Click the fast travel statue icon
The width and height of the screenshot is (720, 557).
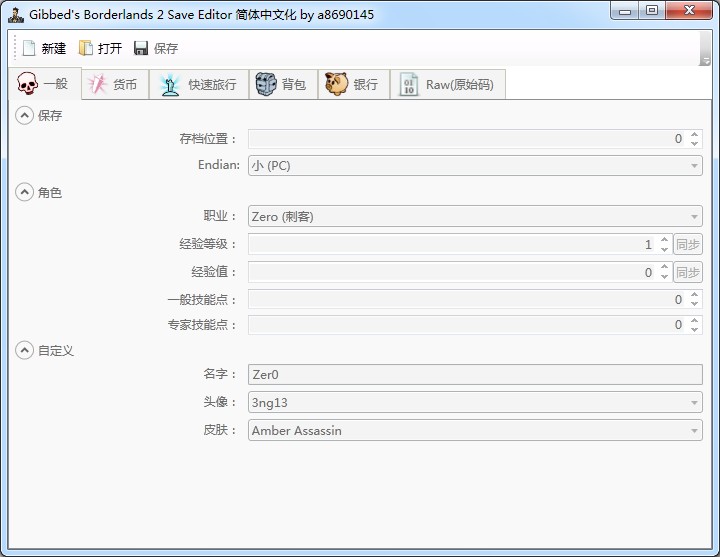pos(170,85)
